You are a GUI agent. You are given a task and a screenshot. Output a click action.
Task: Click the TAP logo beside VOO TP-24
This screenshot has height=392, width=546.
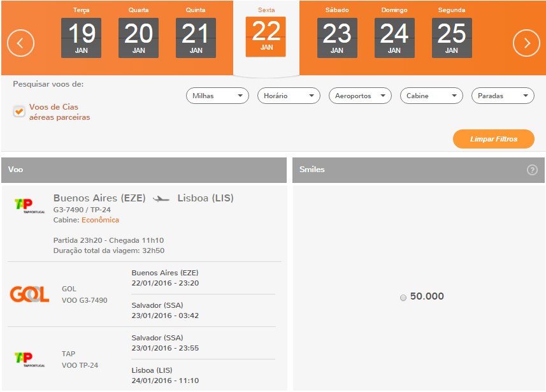[x=29, y=359]
